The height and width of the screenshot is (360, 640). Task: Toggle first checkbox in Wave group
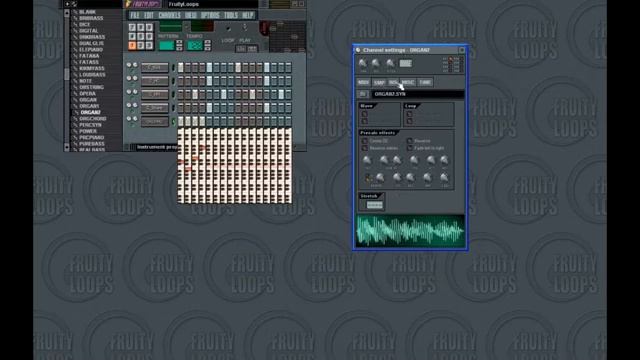(364, 114)
